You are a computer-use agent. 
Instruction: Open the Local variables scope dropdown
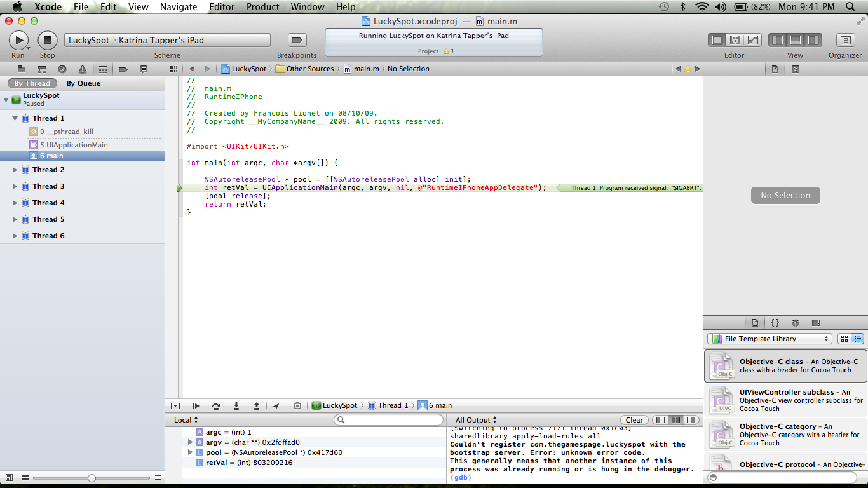click(x=186, y=420)
